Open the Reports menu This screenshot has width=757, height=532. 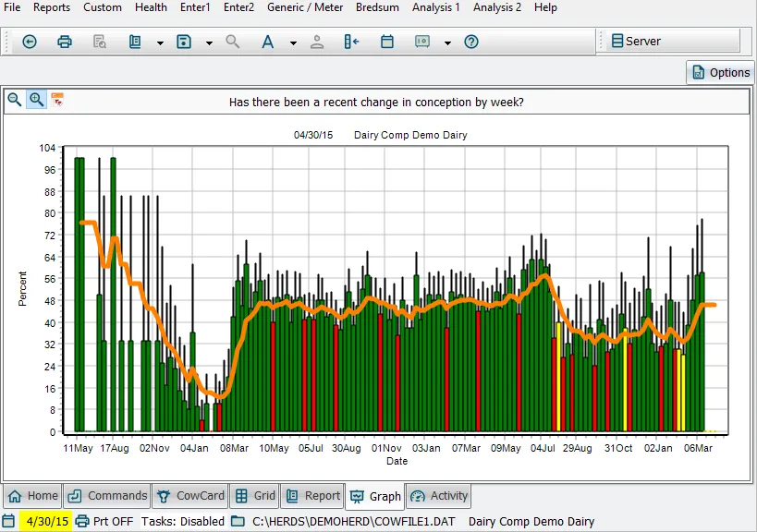tap(52, 7)
